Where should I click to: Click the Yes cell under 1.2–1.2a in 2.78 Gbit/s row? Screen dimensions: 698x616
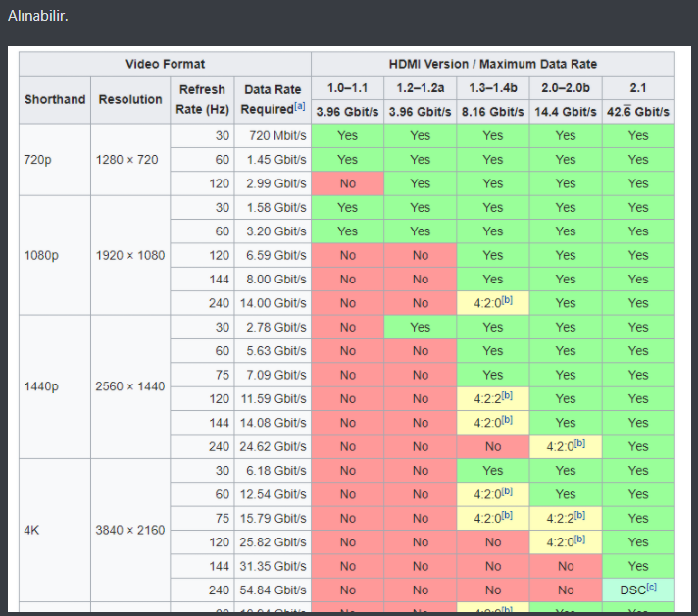pos(420,327)
